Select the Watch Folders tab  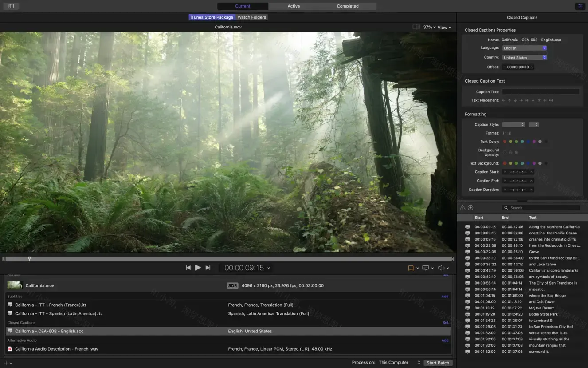coord(251,17)
